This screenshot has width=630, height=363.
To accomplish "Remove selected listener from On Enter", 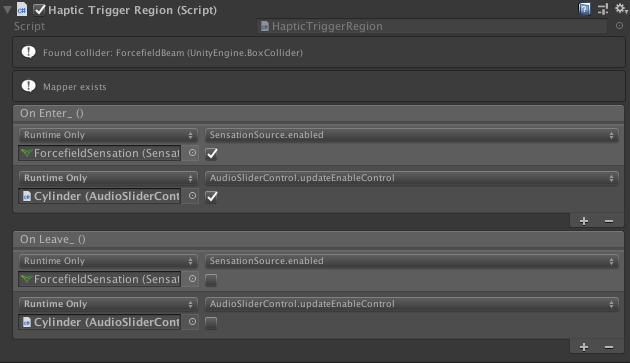I will point(609,221).
